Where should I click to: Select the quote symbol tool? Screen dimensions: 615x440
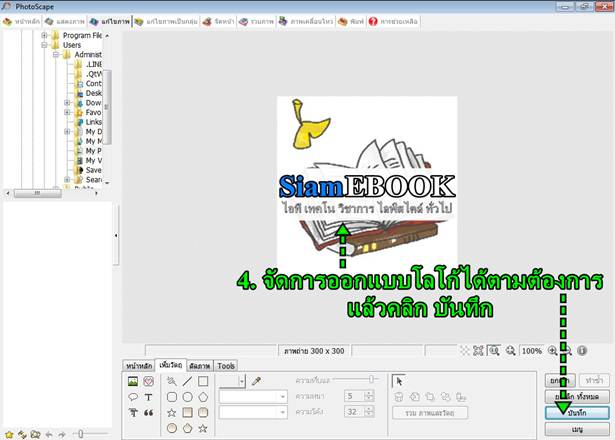[148, 413]
